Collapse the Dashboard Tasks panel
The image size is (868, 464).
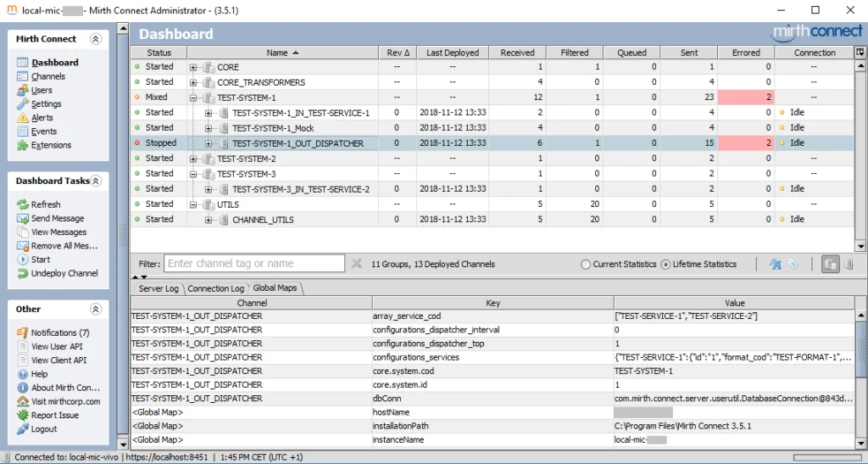tap(96, 181)
